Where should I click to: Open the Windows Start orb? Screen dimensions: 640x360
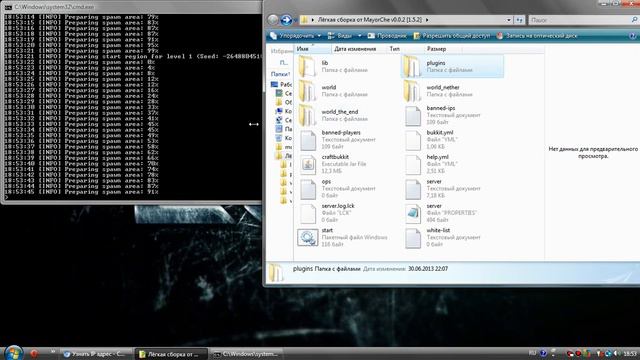pyautogui.click(x=13, y=353)
